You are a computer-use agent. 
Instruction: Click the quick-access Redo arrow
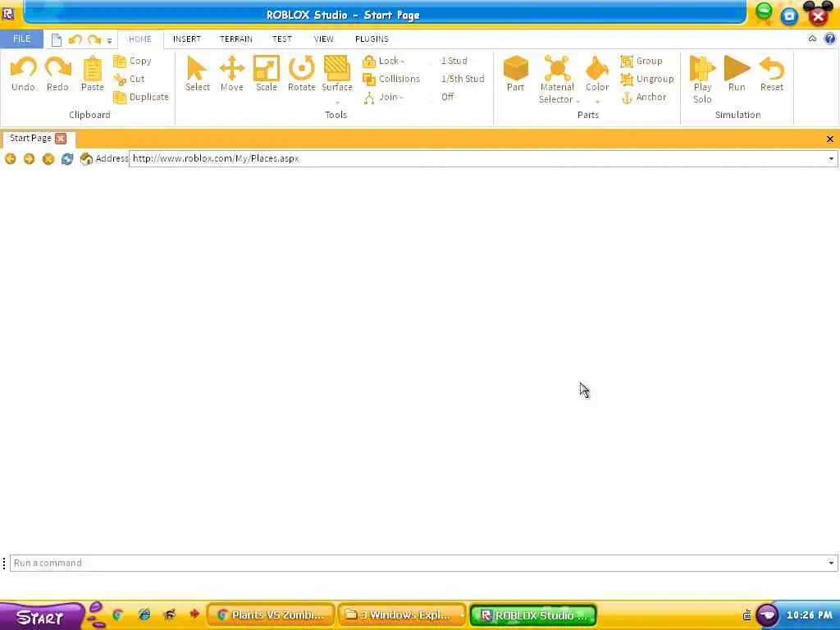click(94, 39)
